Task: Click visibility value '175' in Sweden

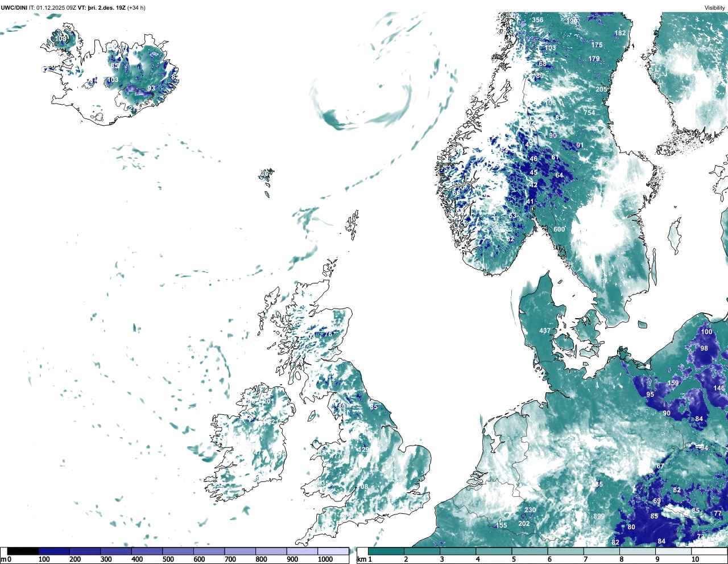Action: pyautogui.click(x=597, y=45)
